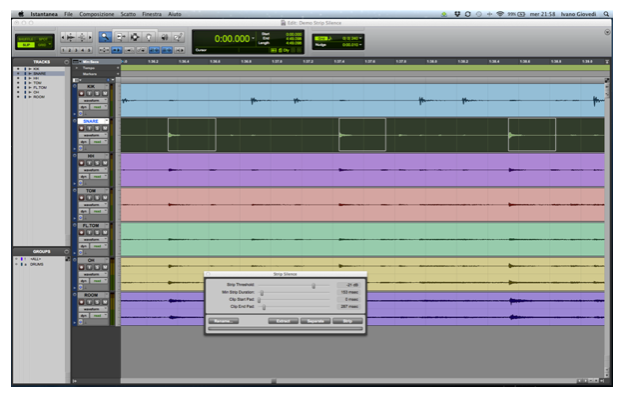Solo the SNARE track

(x=97, y=128)
